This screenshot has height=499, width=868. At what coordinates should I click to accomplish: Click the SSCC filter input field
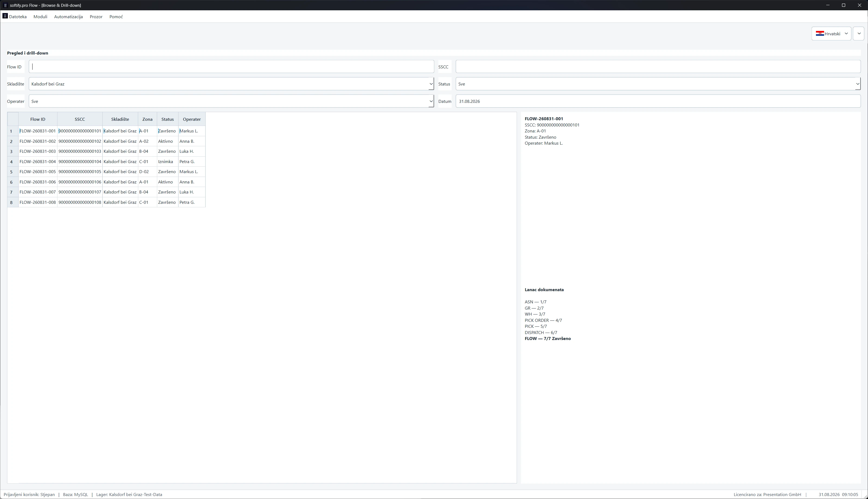(658, 66)
